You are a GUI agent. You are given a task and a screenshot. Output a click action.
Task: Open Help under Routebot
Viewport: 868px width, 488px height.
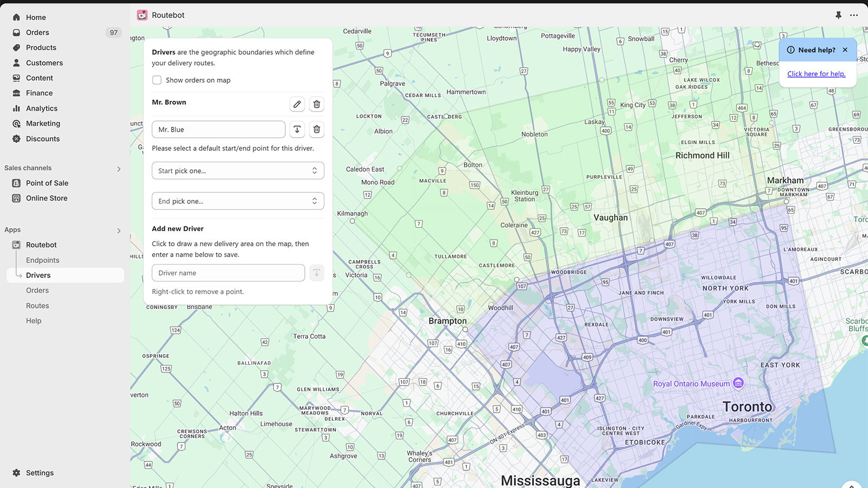pyautogui.click(x=34, y=321)
